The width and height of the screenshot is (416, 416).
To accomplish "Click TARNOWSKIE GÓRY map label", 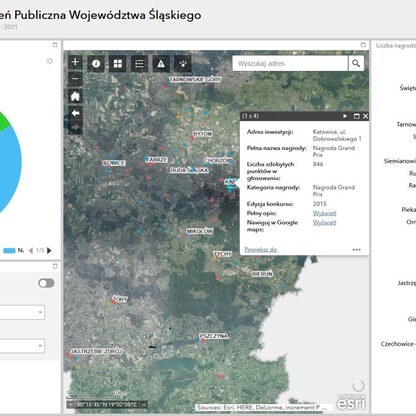I will tap(195, 79).
